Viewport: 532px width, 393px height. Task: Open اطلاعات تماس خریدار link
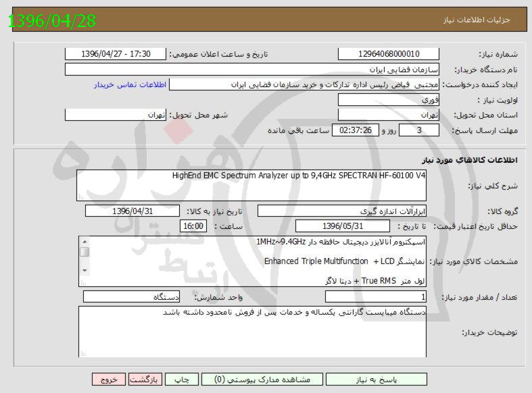130,84
